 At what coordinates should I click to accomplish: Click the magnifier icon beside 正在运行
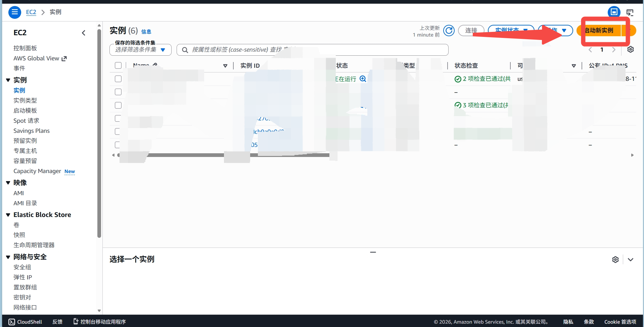363,79
